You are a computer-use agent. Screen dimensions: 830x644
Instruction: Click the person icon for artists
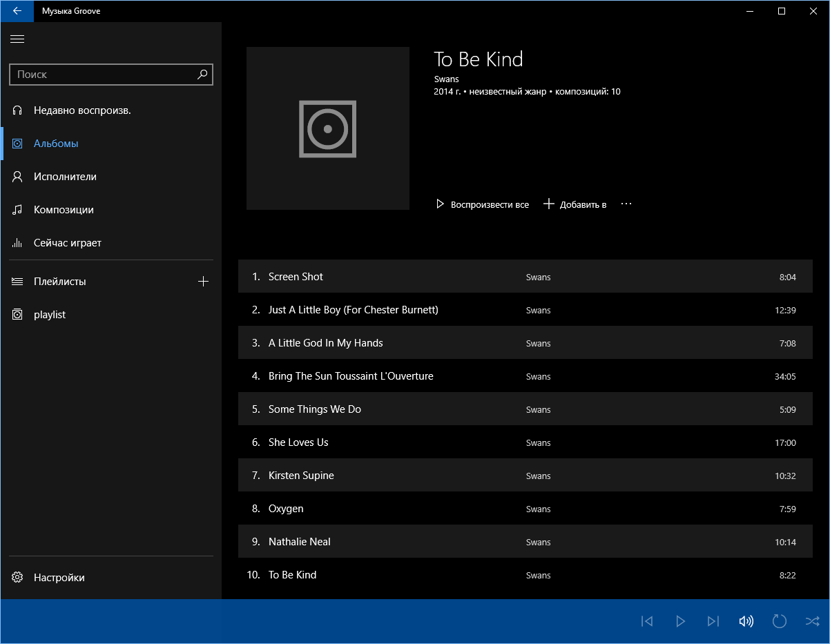(18, 177)
